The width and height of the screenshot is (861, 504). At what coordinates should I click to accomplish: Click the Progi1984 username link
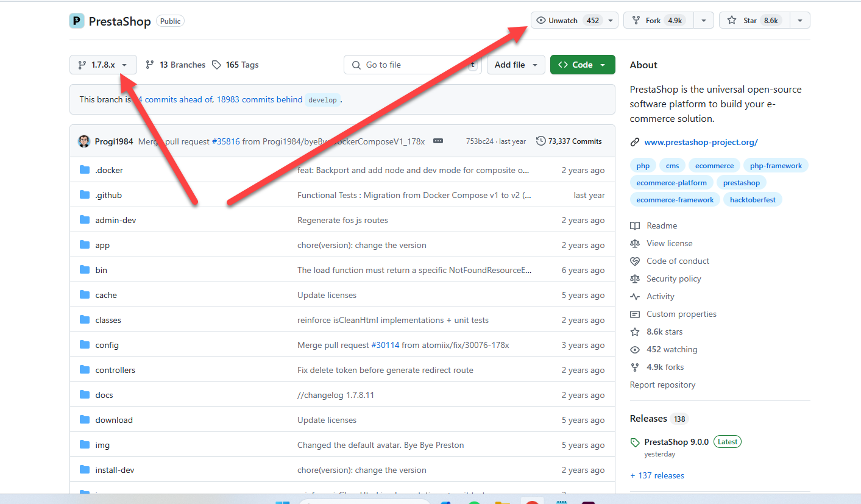(114, 141)
